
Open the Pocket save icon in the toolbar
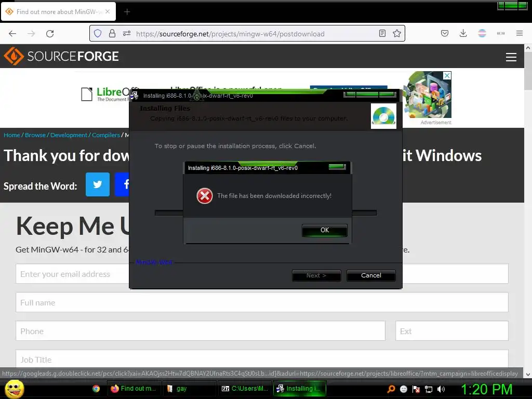click(445, 33)
